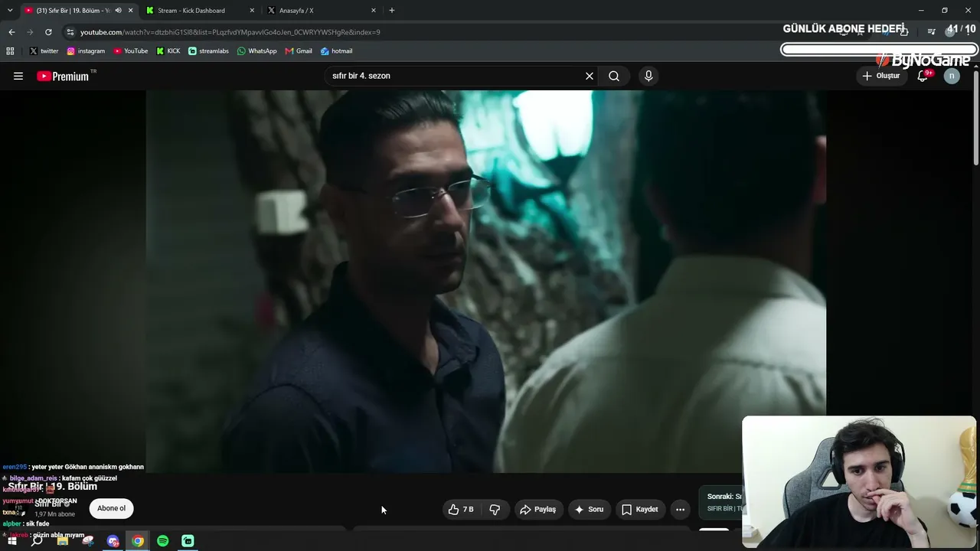Go back to the previous page
Screen dimensions: 980x551
(x=11, y=32)
